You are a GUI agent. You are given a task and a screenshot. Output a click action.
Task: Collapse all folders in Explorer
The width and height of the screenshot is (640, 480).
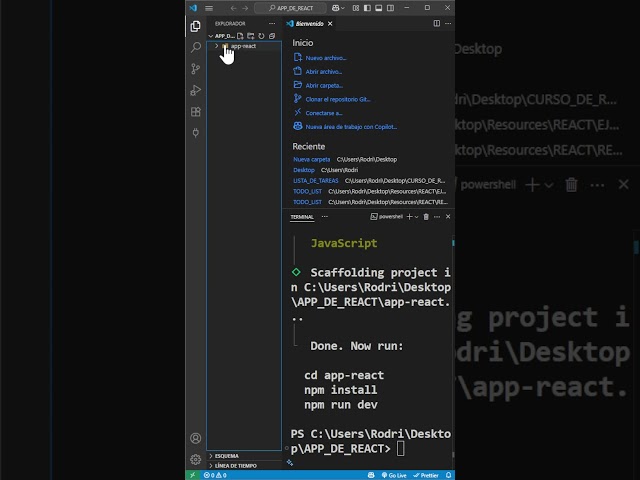click(x=272, y=36)
